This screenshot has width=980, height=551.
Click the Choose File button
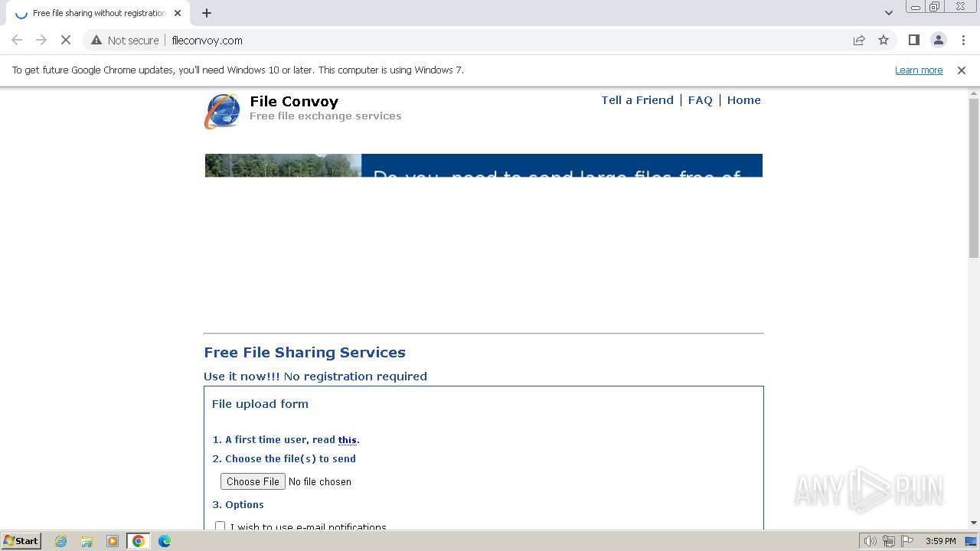click(x=253, y=481)
